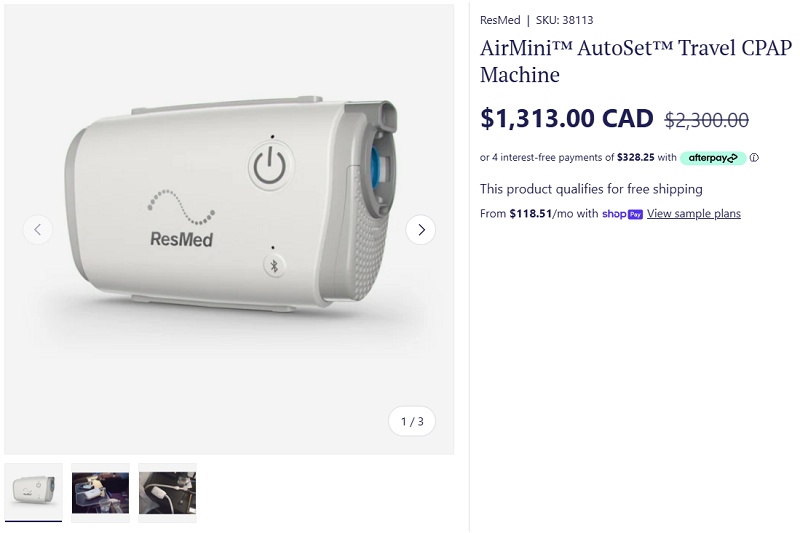This screenshot has width=800, height=533.
Task: Click the $1,313.00 CAD price
Action: pos(566,119)
